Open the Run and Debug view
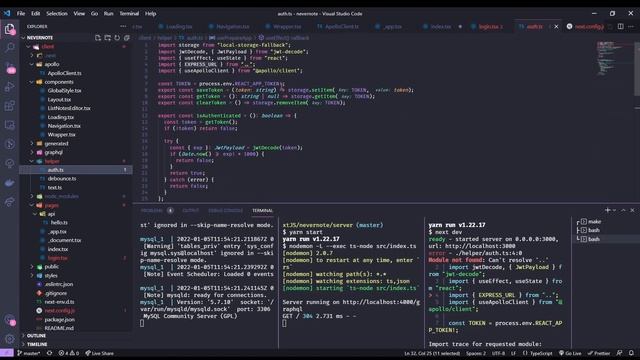The image size is (640, 360). tap(9, 87)
